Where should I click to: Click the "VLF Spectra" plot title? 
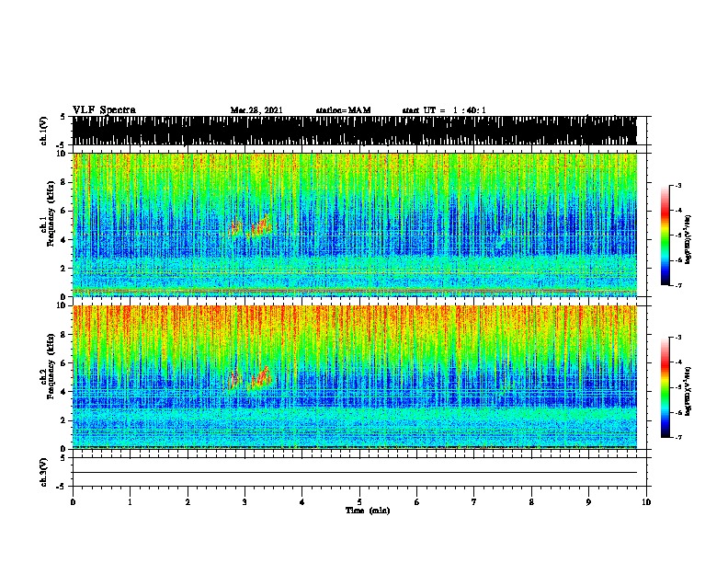coord(104,110)
